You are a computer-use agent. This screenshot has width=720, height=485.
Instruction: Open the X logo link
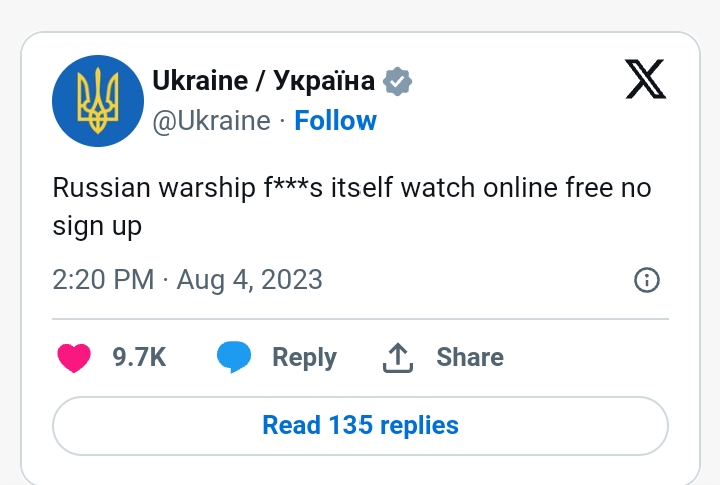pos(645,79)
